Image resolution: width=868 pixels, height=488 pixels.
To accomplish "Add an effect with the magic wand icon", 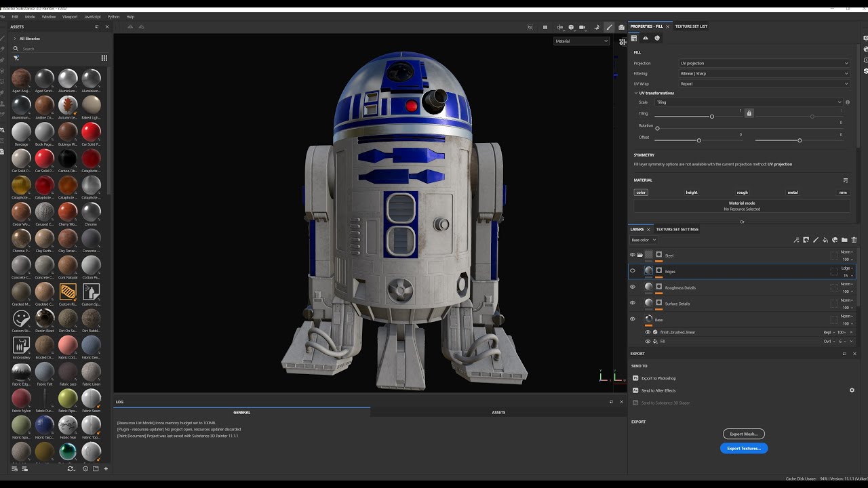I will (x=796, y=240).
